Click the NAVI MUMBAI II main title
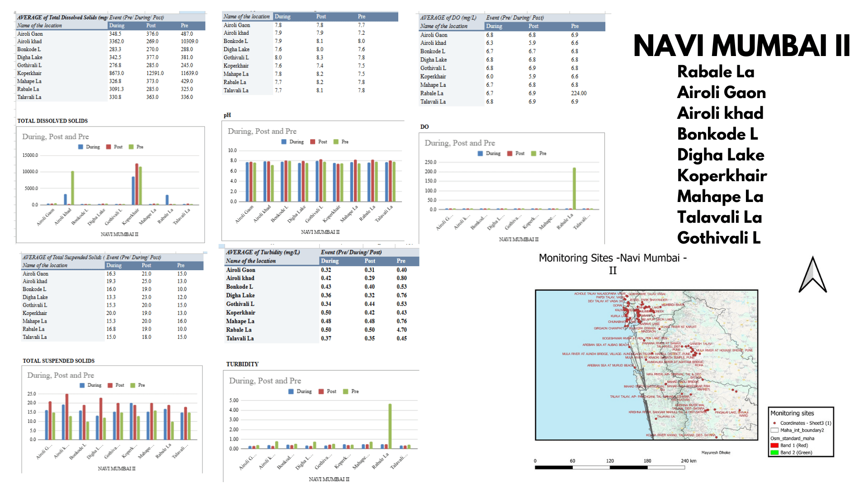Image resolution: width=868 pixels, height=488 pixels. coord(741,46)
